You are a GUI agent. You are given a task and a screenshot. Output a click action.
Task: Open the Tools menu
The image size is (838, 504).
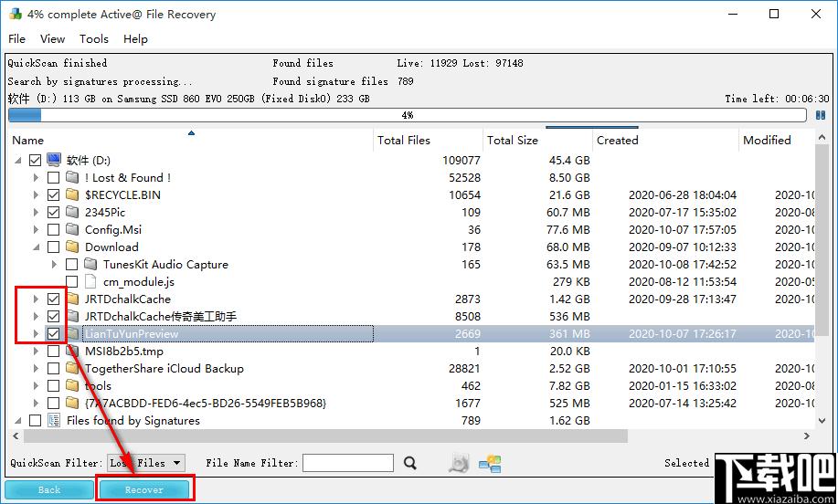(x=93, y=39)
